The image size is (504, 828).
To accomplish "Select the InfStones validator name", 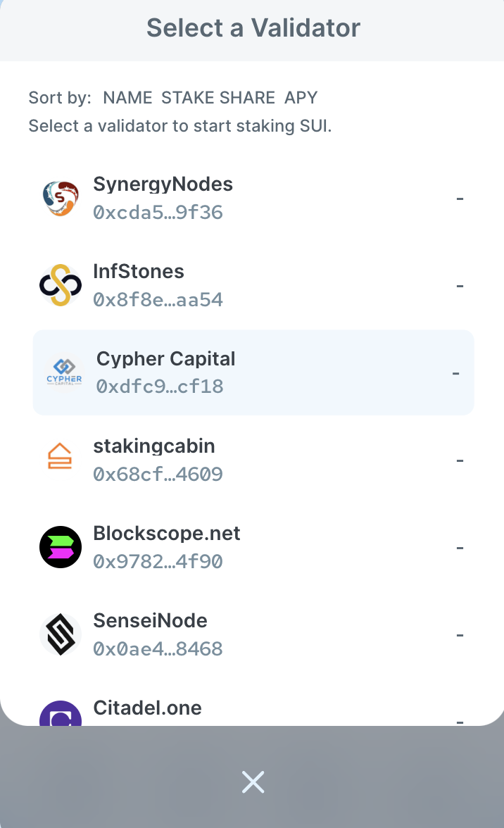I will coord(139,272).
